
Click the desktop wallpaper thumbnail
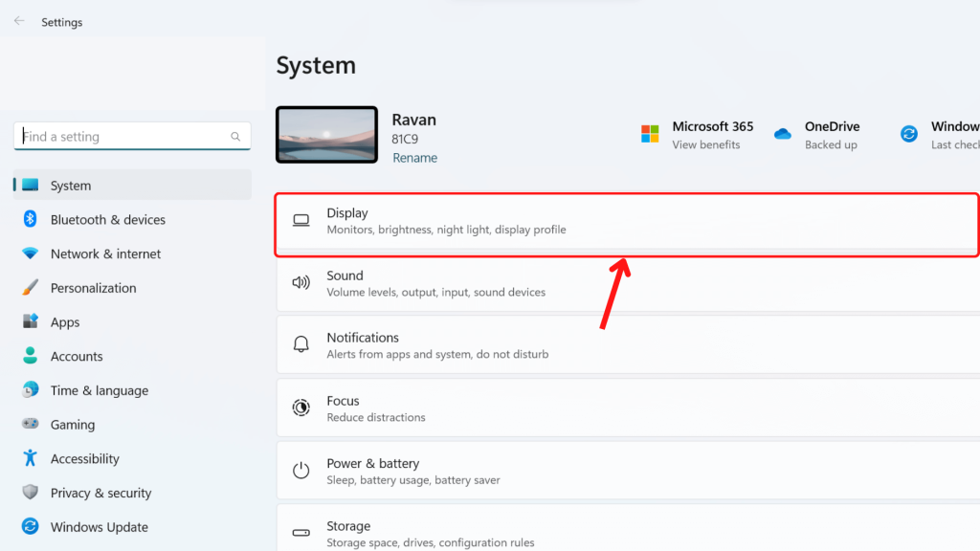tap(327, 134)
